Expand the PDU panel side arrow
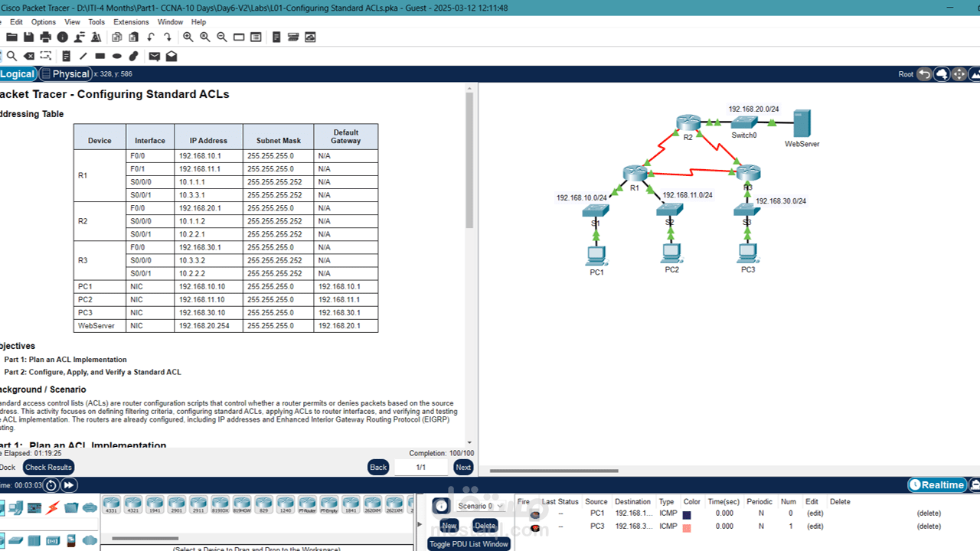This screenshot has width=980, height=551. pyautogui.click(x=419, y=525)
